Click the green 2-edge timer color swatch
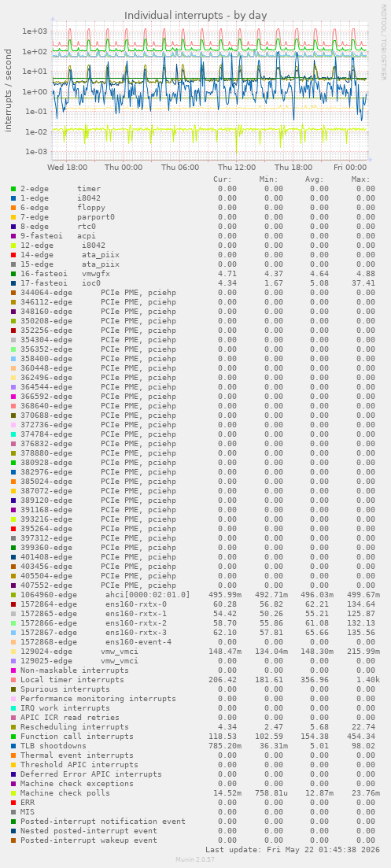This screenshot has height=868, width=391. click(13, 189)
